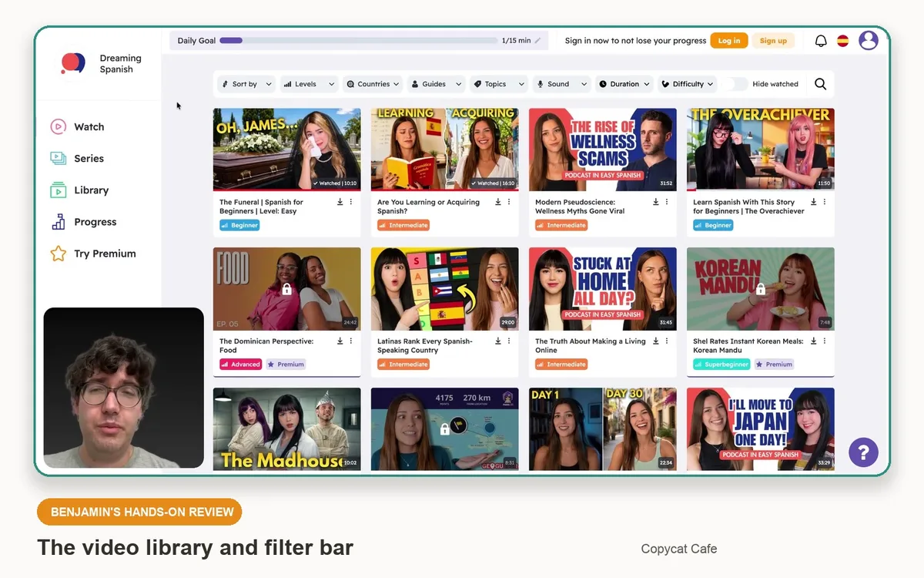
Task: Click Intermediate tag on Modern Pseudoscience video
Action: [x=561, y=225]
